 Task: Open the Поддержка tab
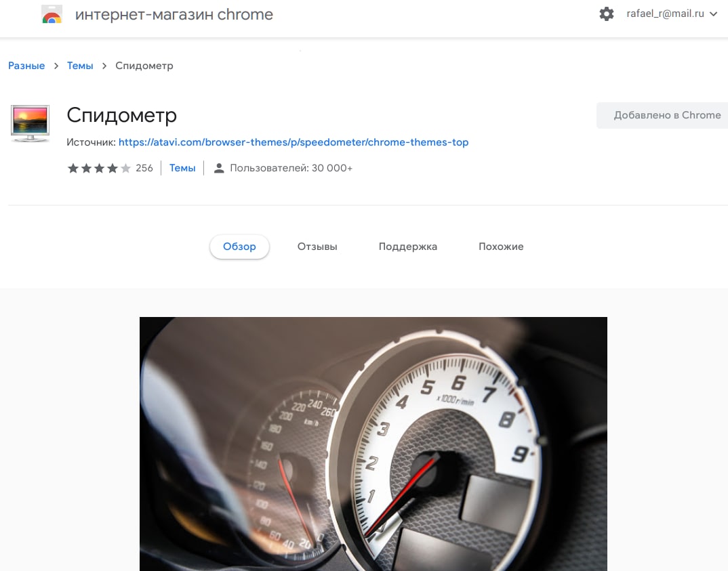pos(407,247)
